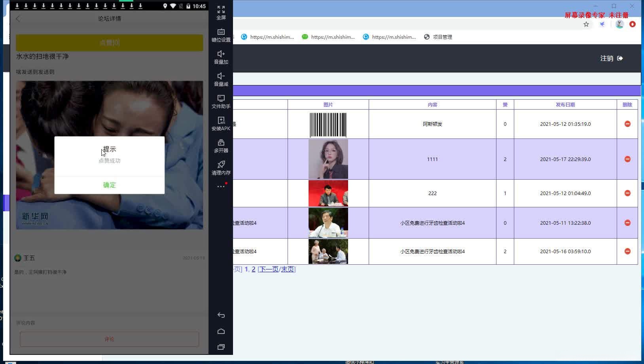Toggle the browser bookmark star
This screenshot has width=644, height=364.
click(x=587, y=24)
